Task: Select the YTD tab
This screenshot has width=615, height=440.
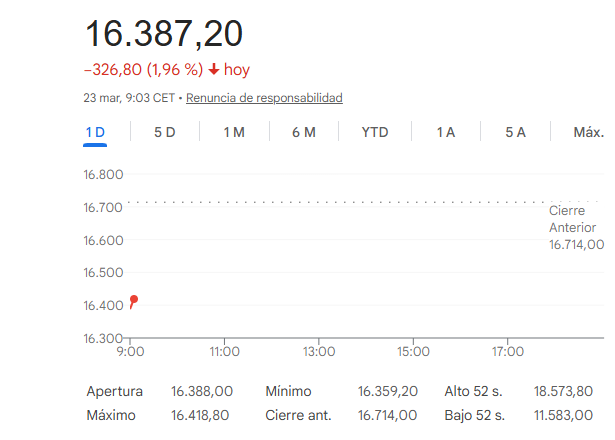Action: tap(375, 132)
